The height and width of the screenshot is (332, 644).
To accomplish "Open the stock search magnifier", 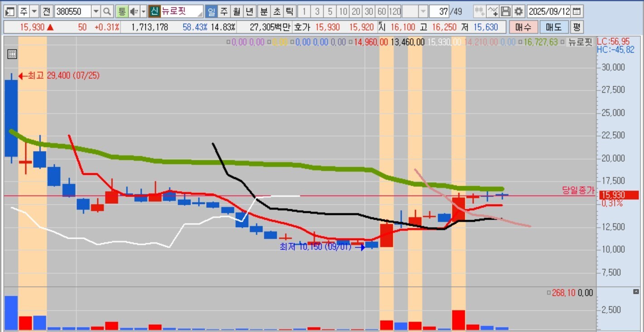I will point(107,11).
